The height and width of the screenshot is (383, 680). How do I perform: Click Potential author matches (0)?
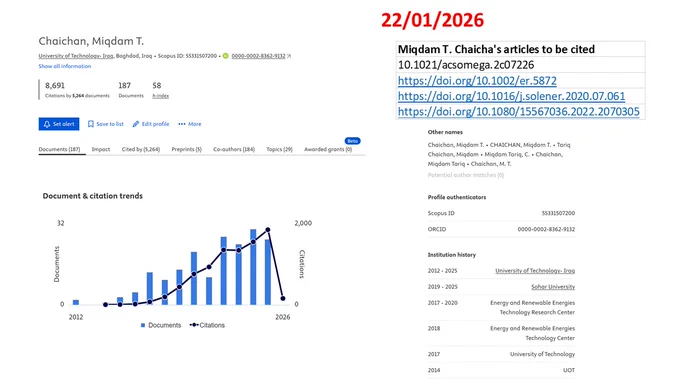tap(466, 175)
